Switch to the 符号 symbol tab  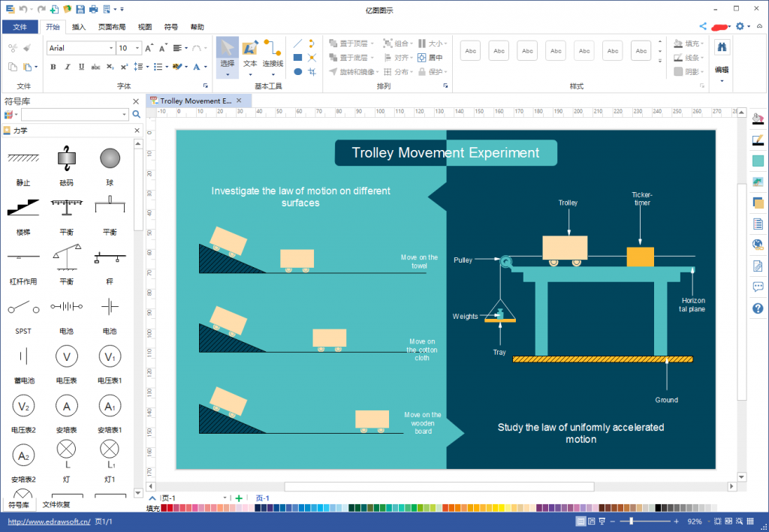tap(171, 27)
